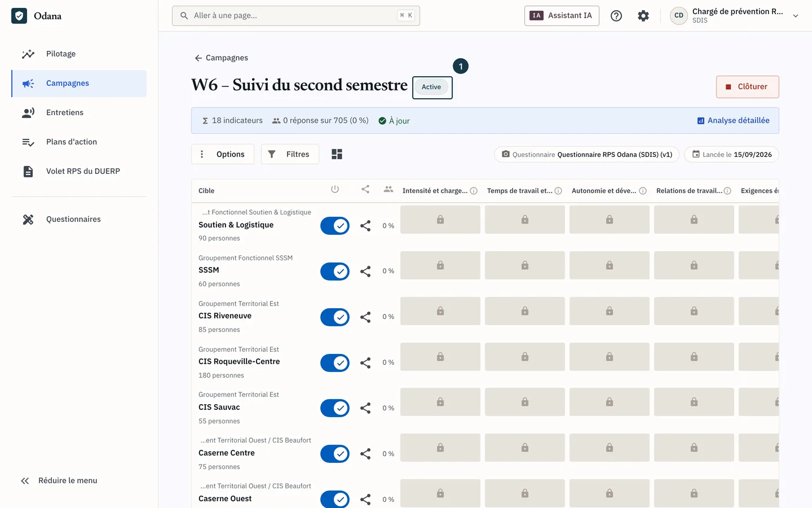Sort by the Cible column header
The width and height of the screenshot is (812, 508).
pos(206,191)
